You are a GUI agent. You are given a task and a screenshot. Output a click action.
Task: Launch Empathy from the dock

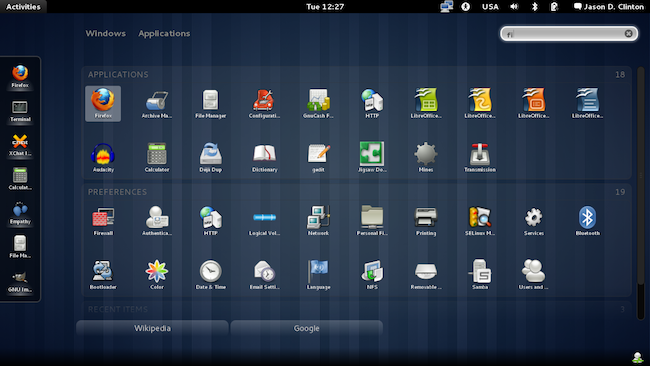(20, 213)
